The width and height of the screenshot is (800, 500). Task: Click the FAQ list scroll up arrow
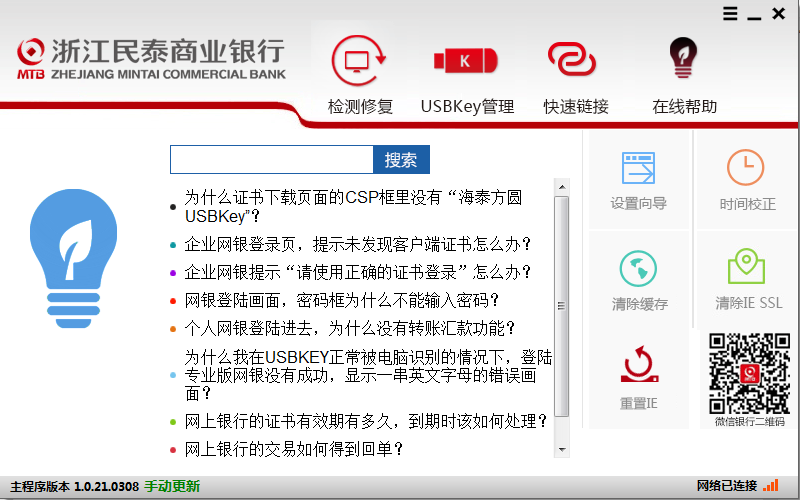click(x=562, y=187)
